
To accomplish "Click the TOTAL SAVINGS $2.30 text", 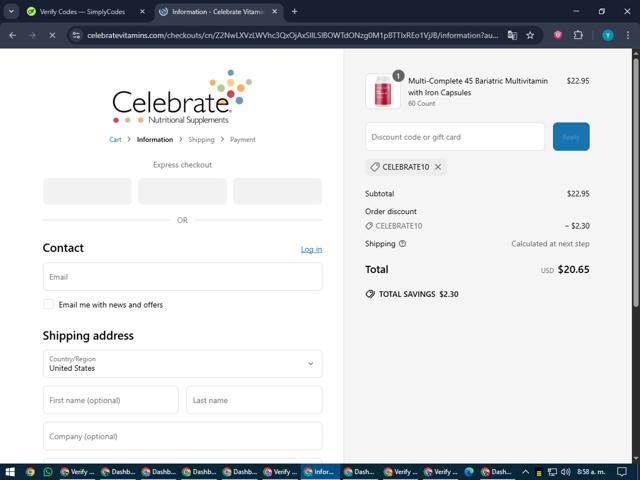I will (x=418, y=294).
